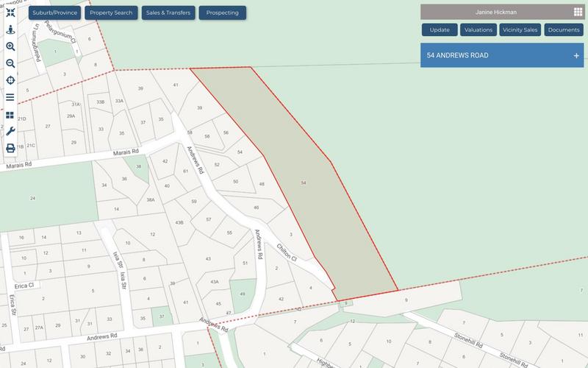Open the apps grid icon beside Janine Hickman
The width and height of the screenshot is (588, 368).
click(577, 13)
